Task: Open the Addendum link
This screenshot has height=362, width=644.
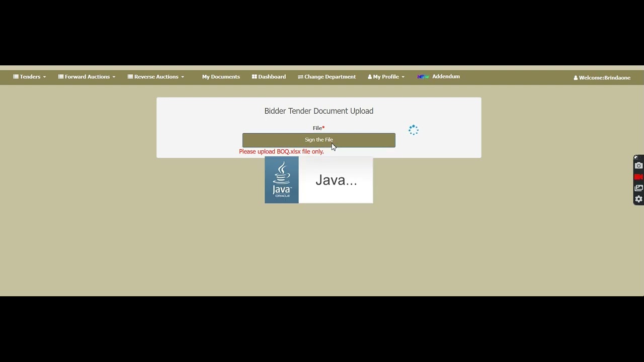Action: [446, 76]
